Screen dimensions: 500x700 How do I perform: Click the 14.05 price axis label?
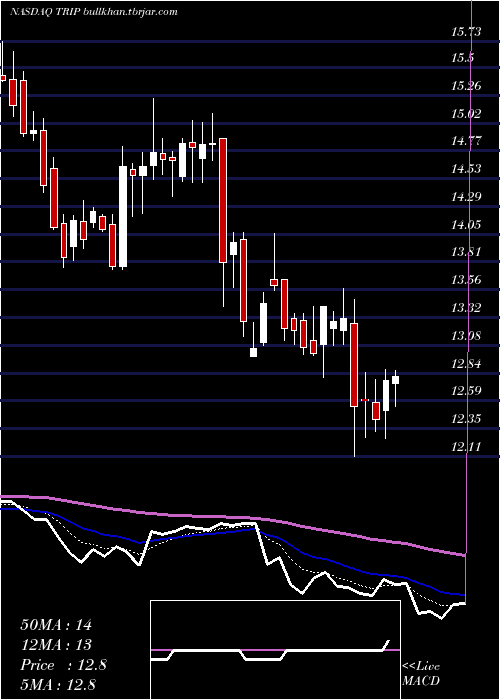(x=467, y=224)
